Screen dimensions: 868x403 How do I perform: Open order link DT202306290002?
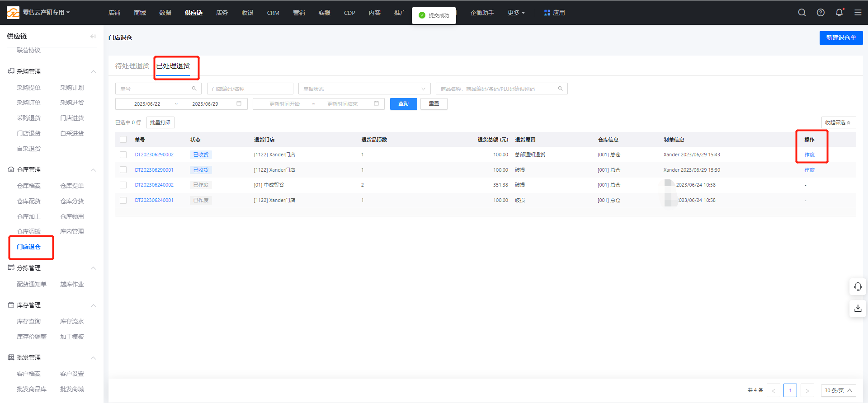pos(154,155)
